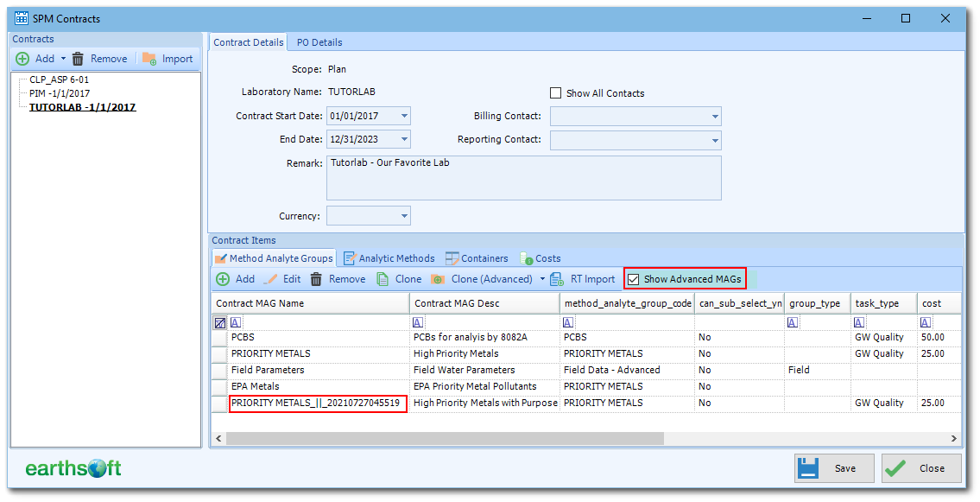The width and height of the screenshot is (980, 502).
Task: Click Edit pencil icon in Contract Items toolbar
Action: 271,279
